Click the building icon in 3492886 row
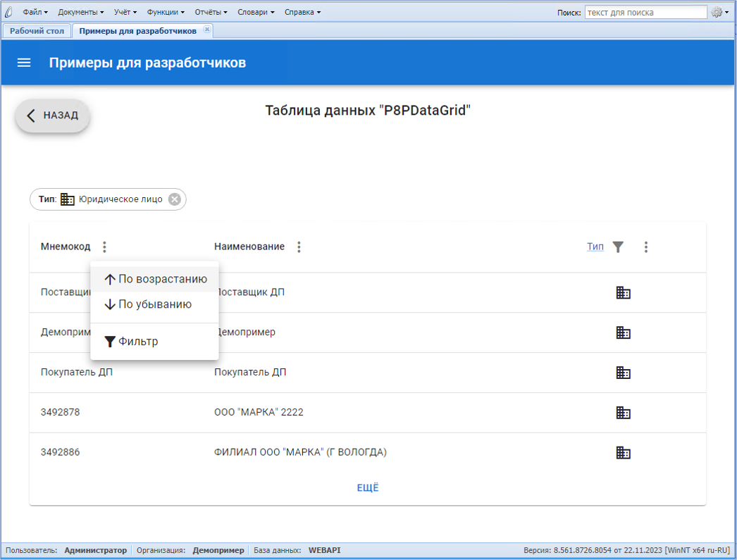The image size is (737, 560). click(x=623, y=452)
